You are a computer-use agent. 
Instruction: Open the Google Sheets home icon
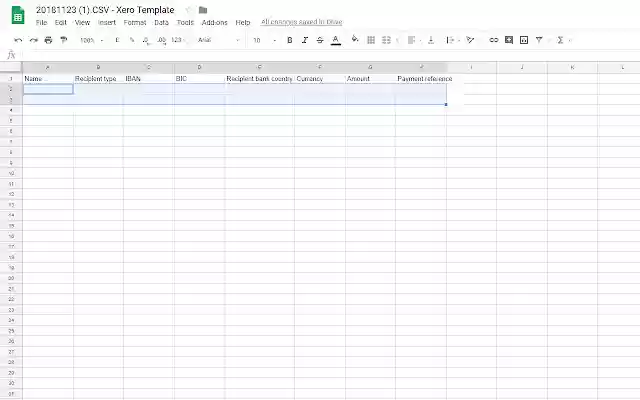tap(18, 15)
